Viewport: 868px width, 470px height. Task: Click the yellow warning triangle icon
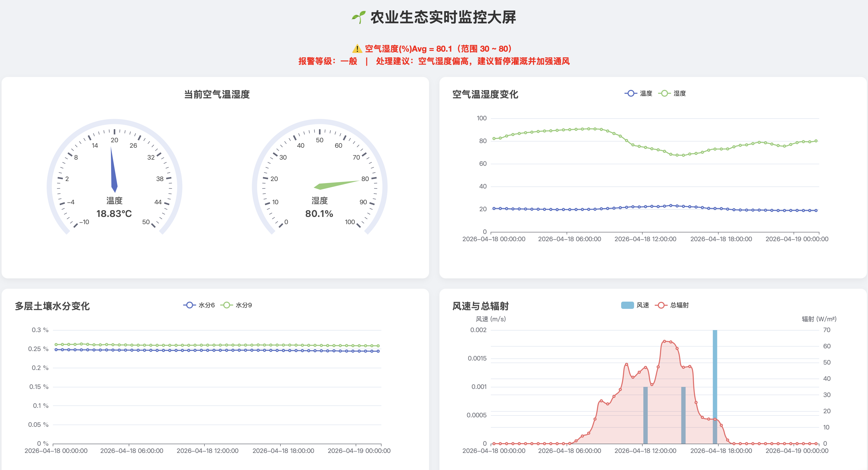(x=357, y=49)
